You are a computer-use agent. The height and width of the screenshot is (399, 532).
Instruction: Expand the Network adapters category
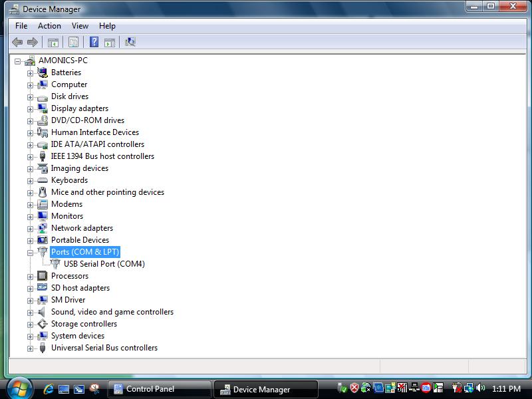tap(30, 229)
